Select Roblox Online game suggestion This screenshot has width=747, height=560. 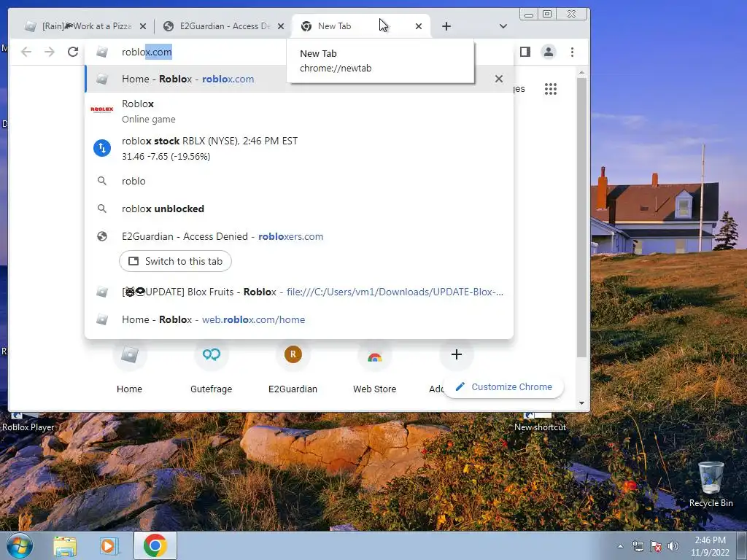pos(299,111)
